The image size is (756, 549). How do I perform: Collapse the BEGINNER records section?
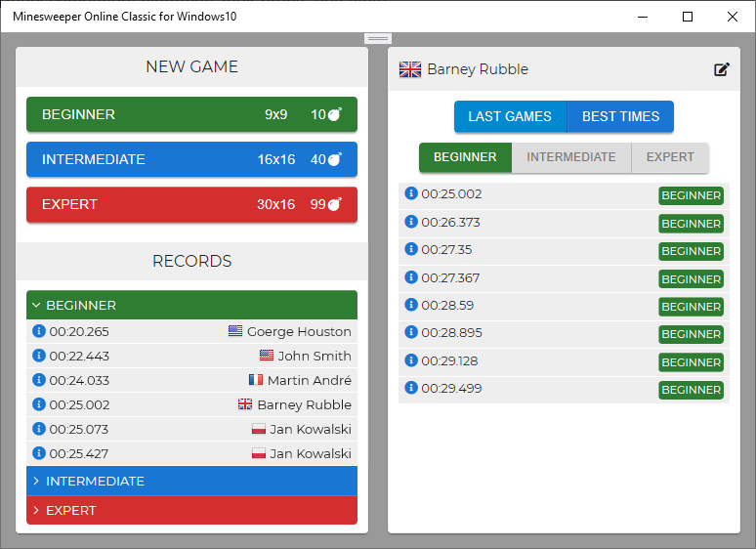[191, 305]
